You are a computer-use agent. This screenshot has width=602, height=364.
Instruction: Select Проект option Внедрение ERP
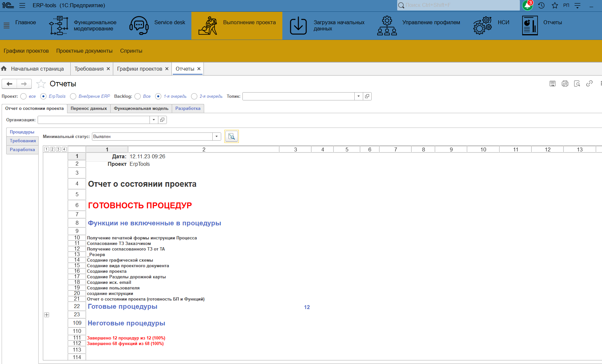tap(73, 96)
